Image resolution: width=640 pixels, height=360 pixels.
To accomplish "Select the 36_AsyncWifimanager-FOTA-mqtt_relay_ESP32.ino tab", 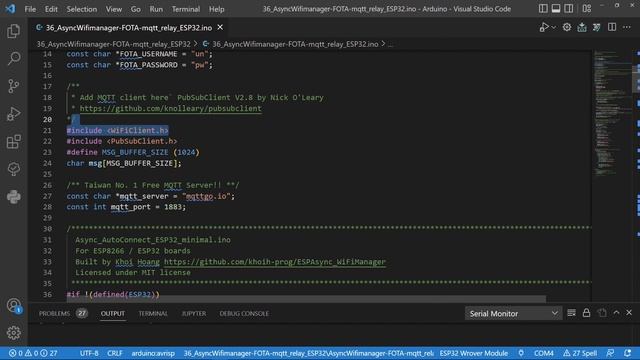I will click(129, 28).
